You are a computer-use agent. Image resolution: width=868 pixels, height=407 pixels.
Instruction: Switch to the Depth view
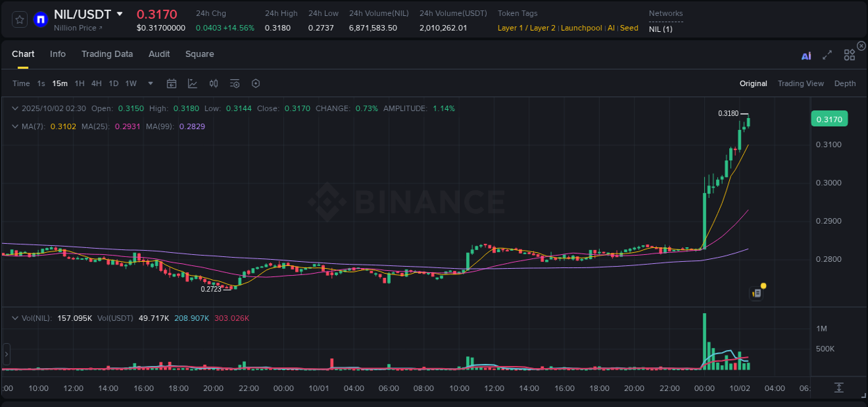844,83
